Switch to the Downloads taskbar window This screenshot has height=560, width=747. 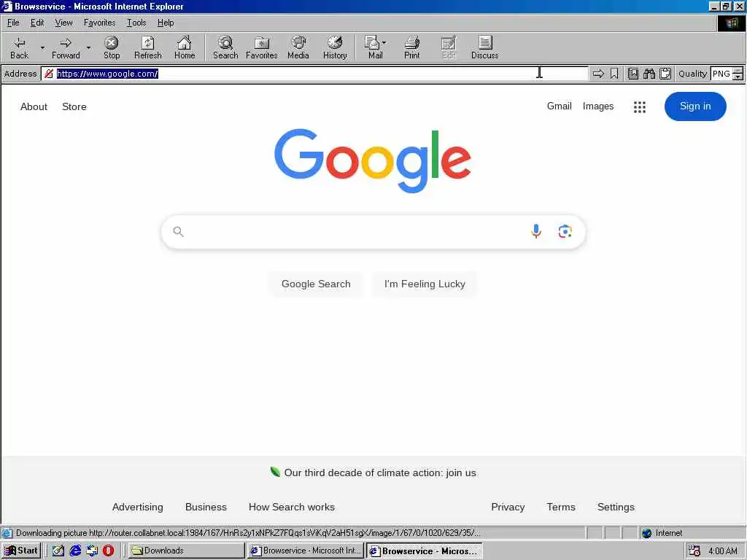coord(186,551)
